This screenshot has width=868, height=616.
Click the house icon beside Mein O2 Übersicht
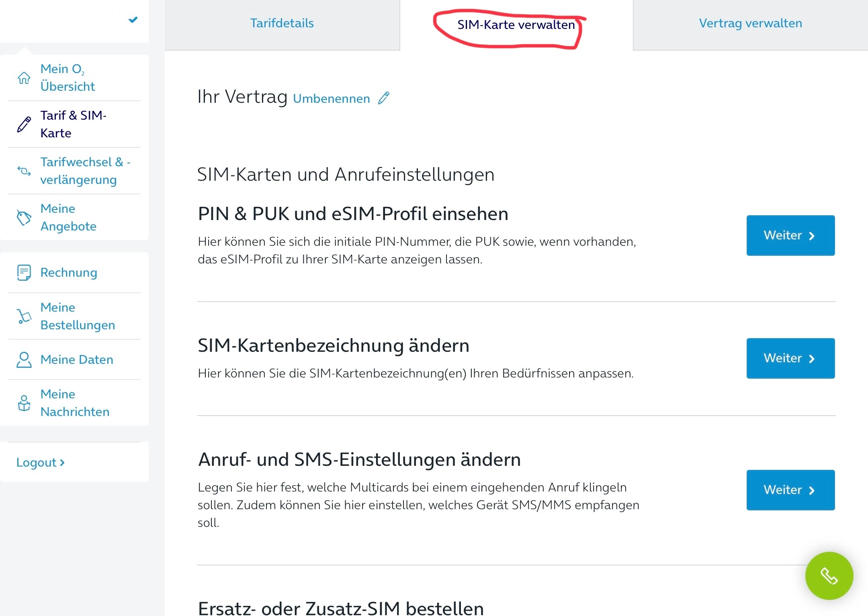[x=24, y=78]
